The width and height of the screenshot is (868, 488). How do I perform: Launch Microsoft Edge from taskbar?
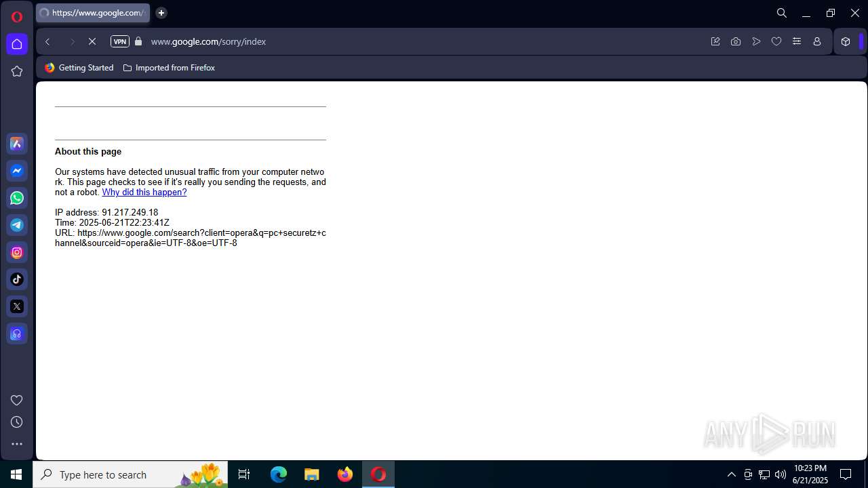(279, 474)
